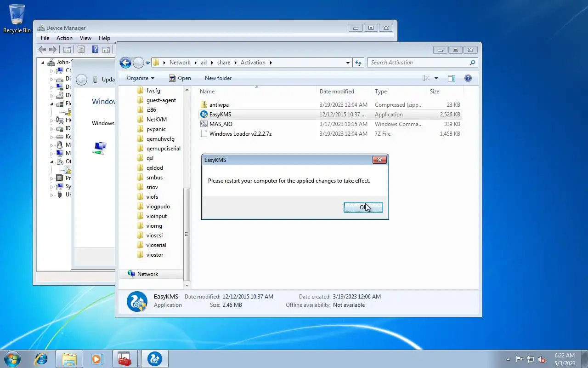Click the Change your view icon
This screenshot has width=588, height=368.
(x=426, y=78)
